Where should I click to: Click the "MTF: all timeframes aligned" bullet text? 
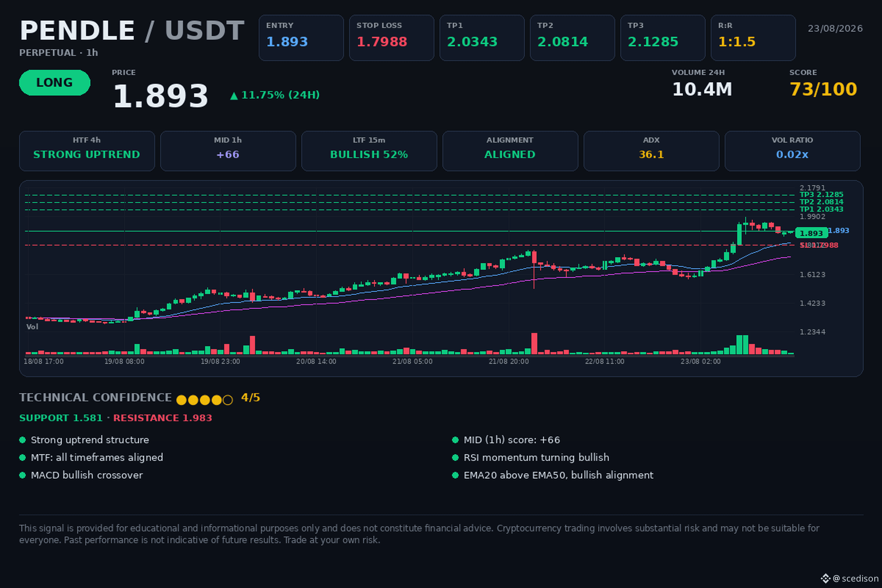coord(97,458)
